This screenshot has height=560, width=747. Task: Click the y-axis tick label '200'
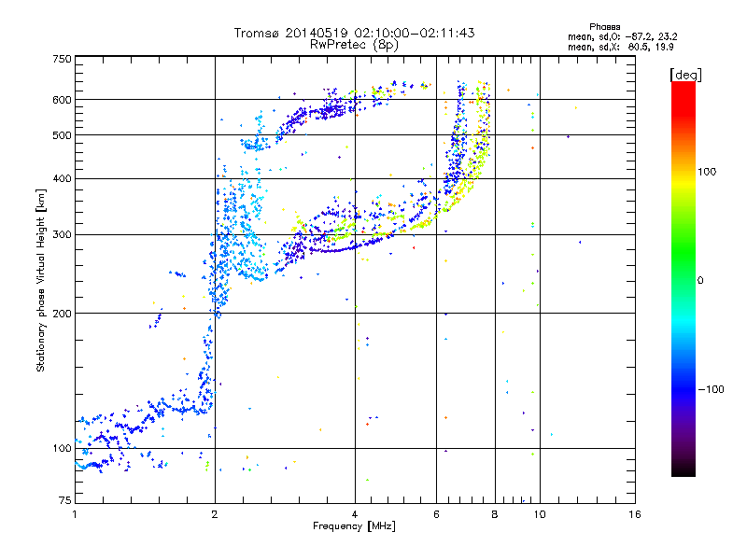(62, 314)
